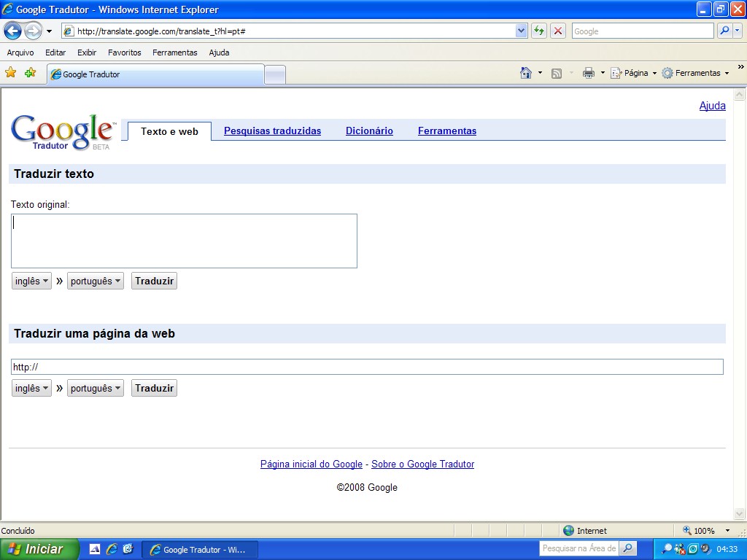747x560 pixels.
Task: Open target language dropdown for web page
Action: tap(95, 389)
